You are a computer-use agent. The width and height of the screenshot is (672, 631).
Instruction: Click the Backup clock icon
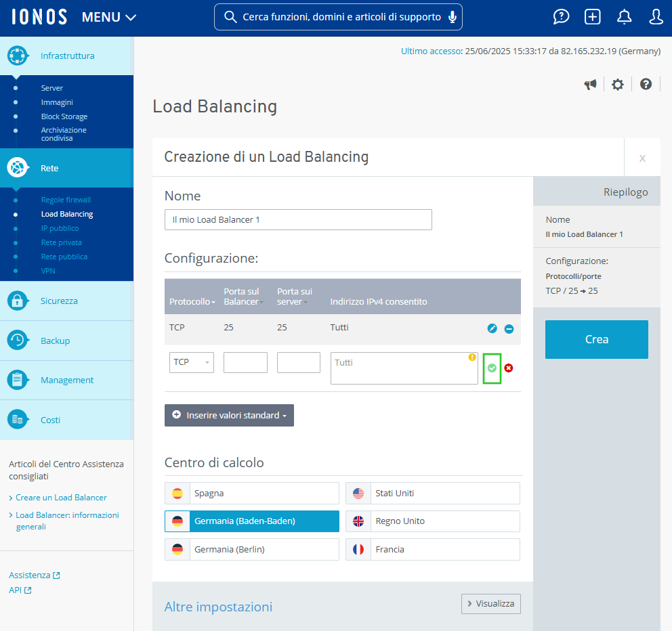point(18,341)
